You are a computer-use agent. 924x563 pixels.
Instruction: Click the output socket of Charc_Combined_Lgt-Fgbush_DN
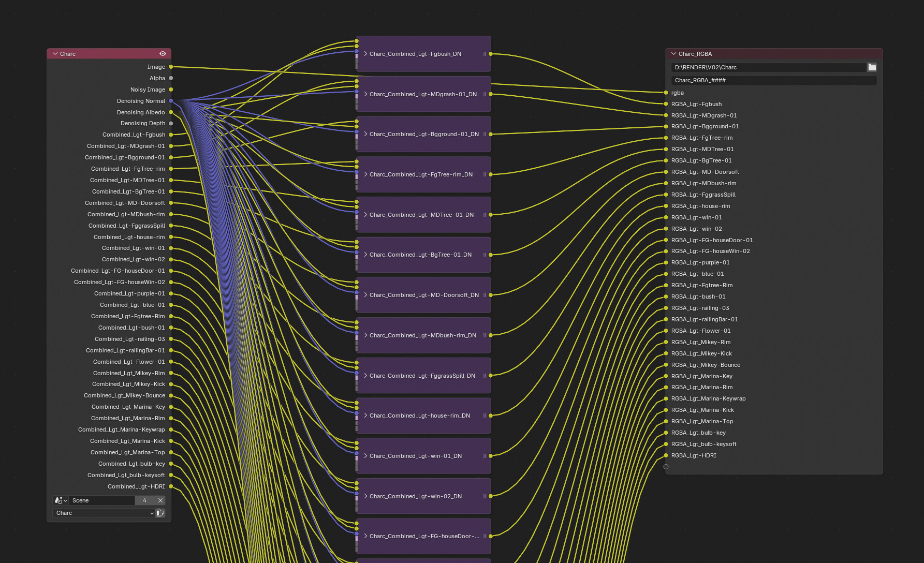pyautogui.click(x=490, y=54)
